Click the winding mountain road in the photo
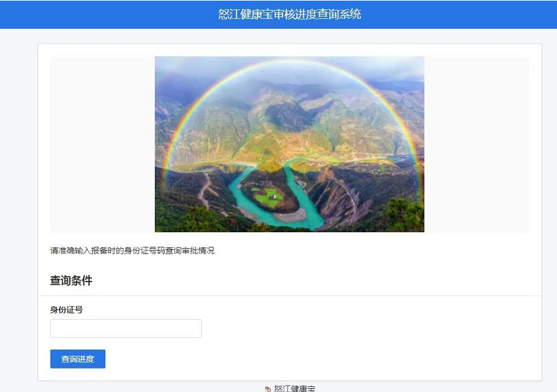Viewport: 557px width, 392px height. coord(205,190)
